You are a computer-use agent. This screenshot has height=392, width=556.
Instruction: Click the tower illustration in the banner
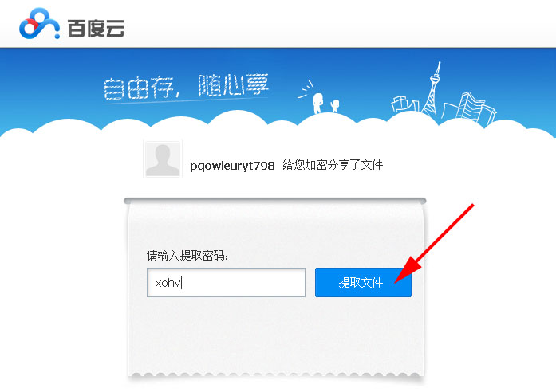click(x=432, y=89)
